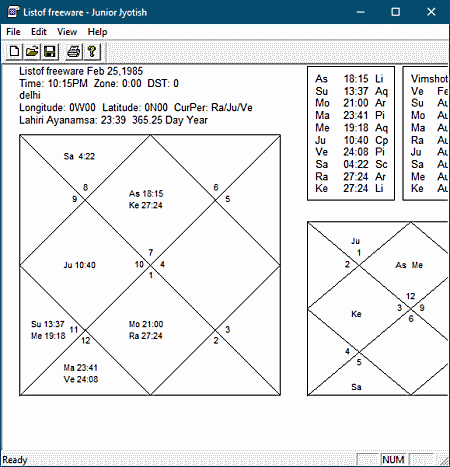Click house number 10 in main chart
Viewport: 450px width, 467px height.
click(139, 264)
